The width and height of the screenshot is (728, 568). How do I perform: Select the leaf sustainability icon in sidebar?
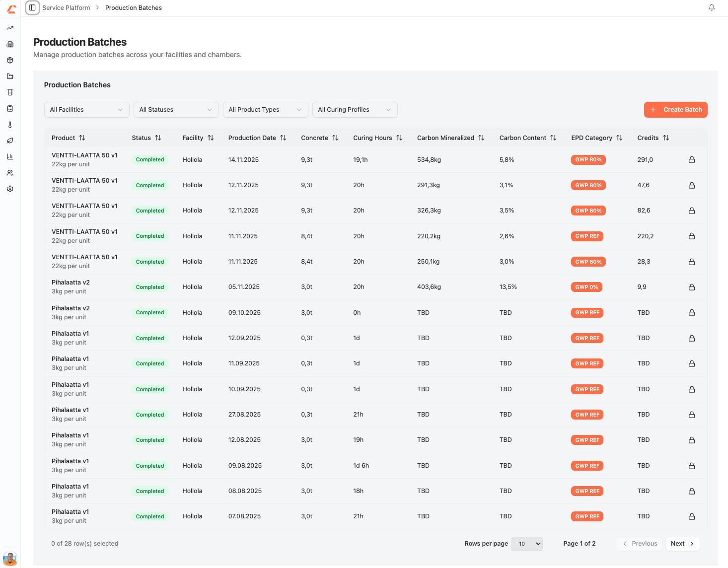point(10,141)
